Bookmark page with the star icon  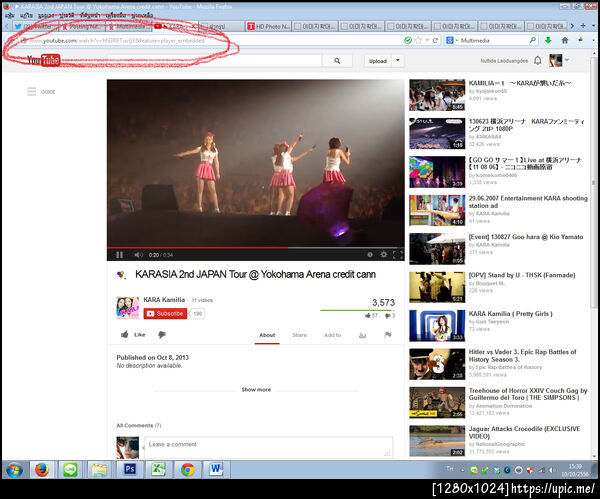pyautogui.click(x=418, y=40)
